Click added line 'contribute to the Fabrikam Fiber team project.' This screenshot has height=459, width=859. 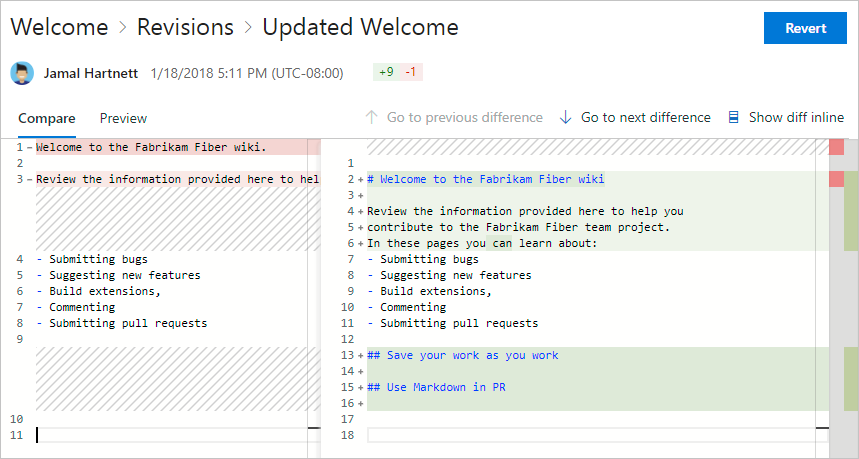pos(518,227)
